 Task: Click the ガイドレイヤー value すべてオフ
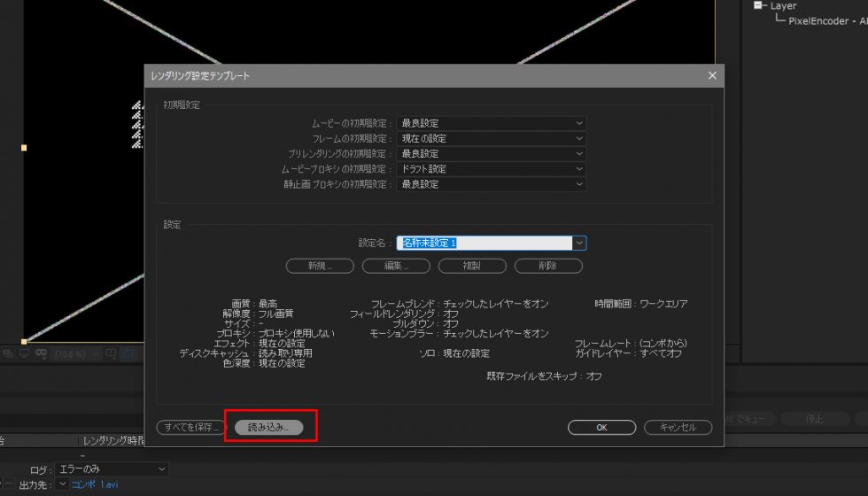click(661, 353)
